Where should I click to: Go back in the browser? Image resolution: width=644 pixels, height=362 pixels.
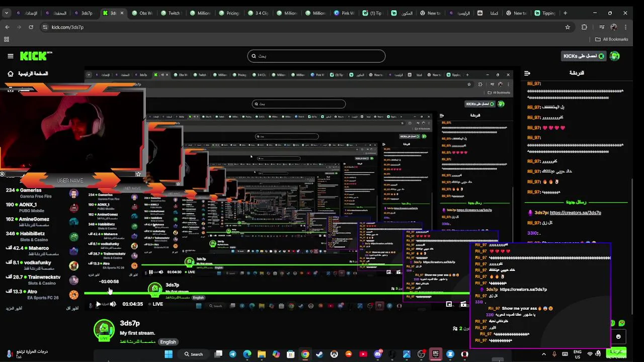(x=7, y=27)
